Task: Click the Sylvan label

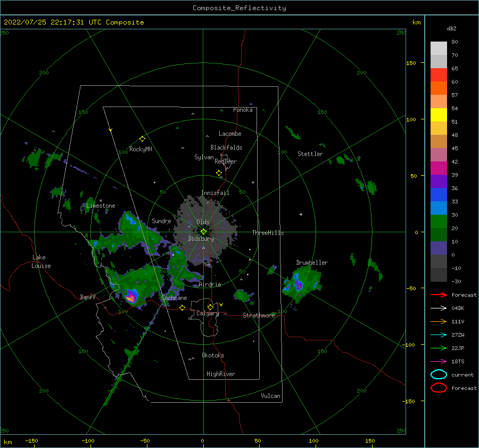Action: coord(204,157)
